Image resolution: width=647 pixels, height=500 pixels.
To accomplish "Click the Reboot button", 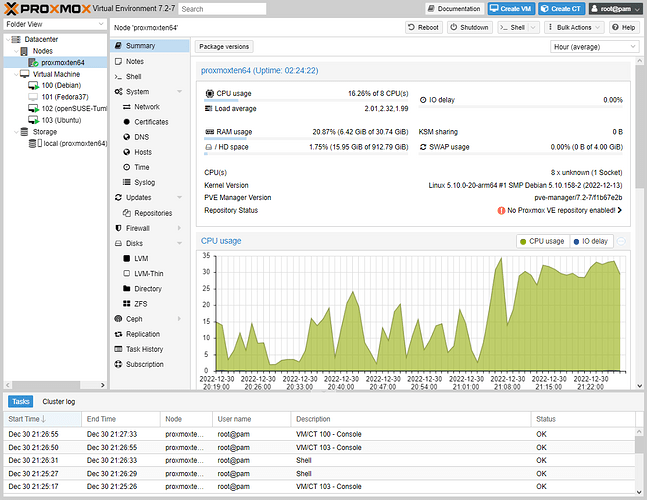I will pyautogui.click(x=424, y=27).
